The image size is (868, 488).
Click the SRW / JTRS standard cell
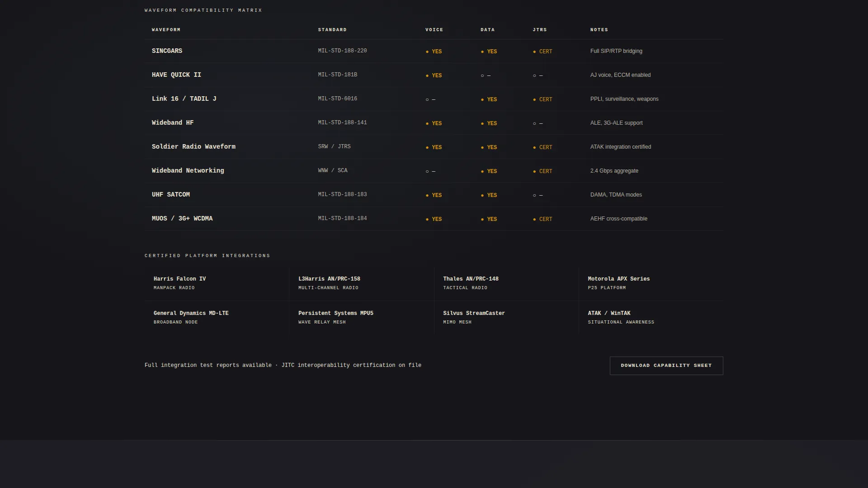334,147
